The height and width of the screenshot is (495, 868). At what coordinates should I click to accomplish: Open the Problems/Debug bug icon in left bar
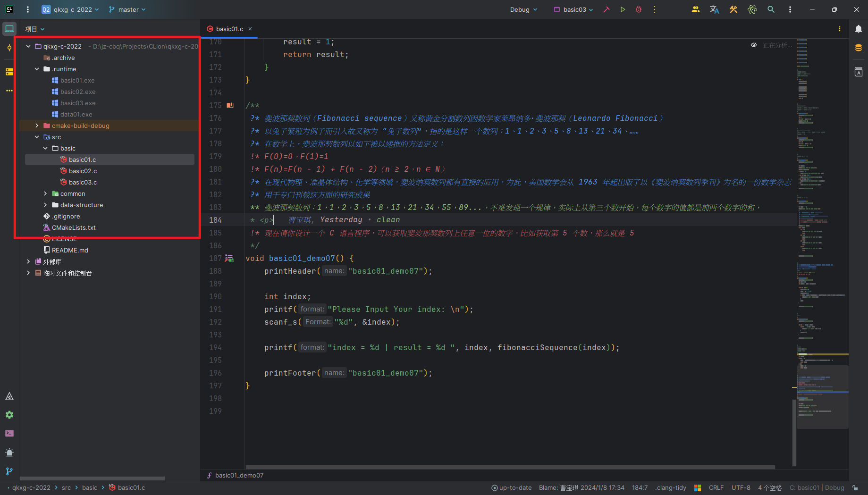tap(9, 453)
